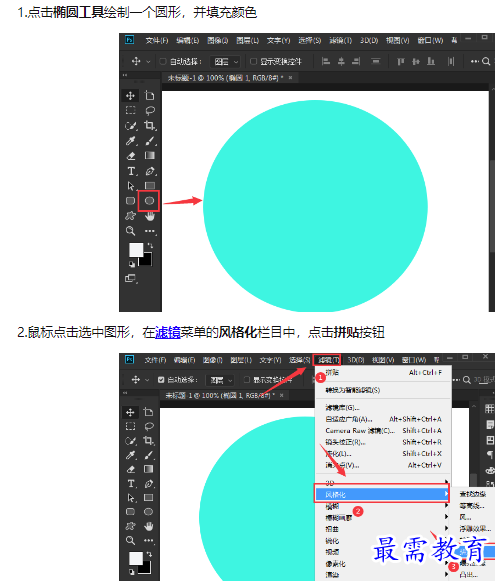Click the cyan ellipse on the first canvas
The height and width of the screenshot is (581, 495).
point(315,206)
